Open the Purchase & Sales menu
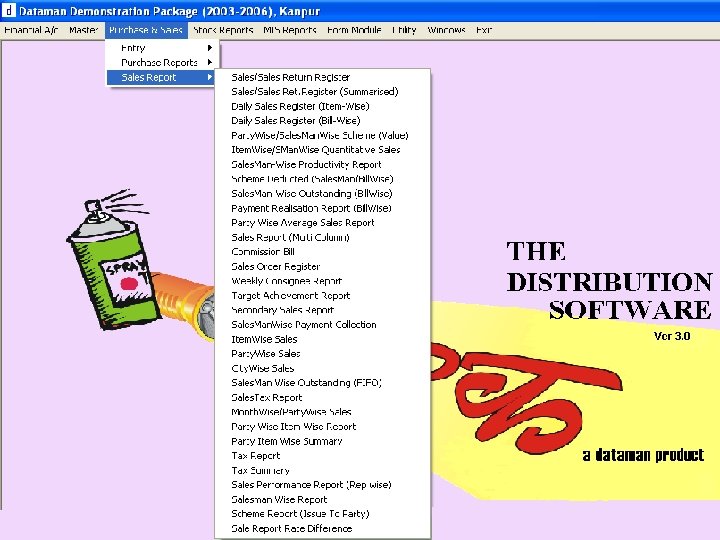Screen dimensions: 720x540 click(x=146, y=30)
